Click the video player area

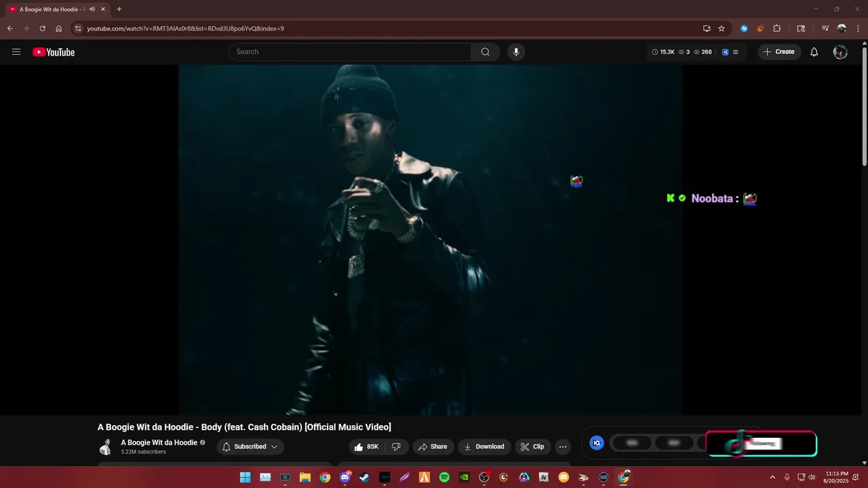click(x=430, y=240)
